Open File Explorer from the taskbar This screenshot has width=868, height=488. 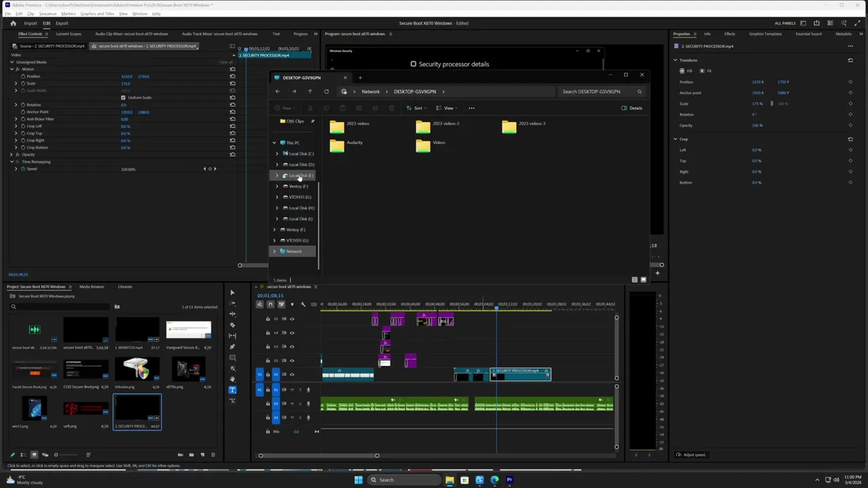[449, 480]
